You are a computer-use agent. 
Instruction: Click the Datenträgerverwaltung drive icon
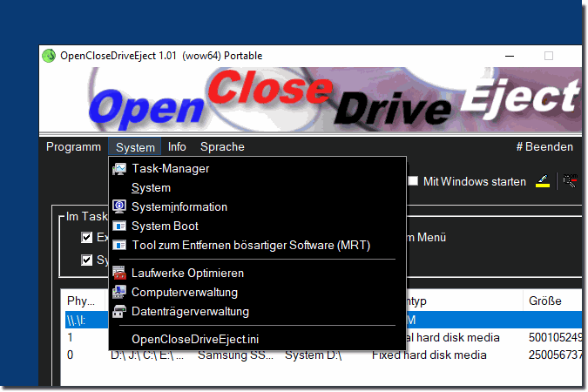[119, 311]
